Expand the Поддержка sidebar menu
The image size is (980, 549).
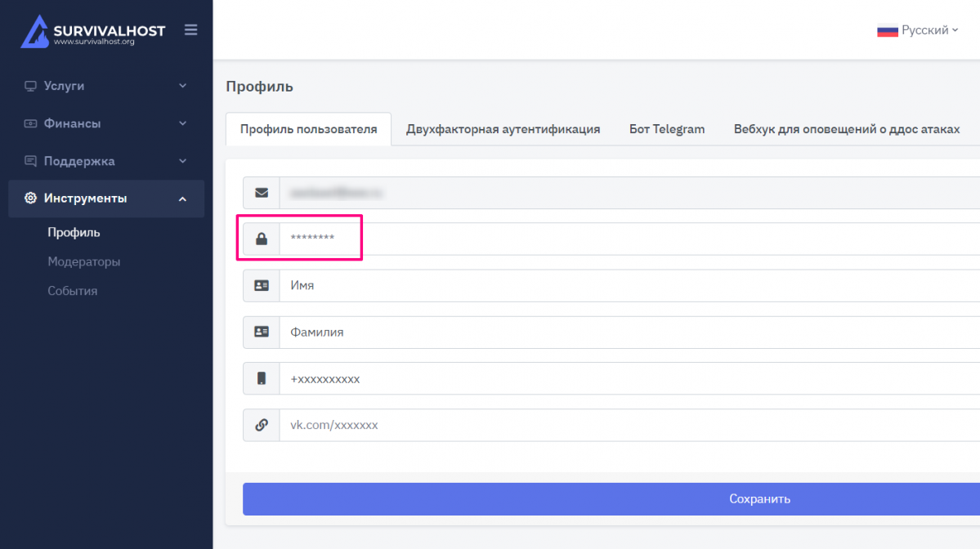(105, 161)
